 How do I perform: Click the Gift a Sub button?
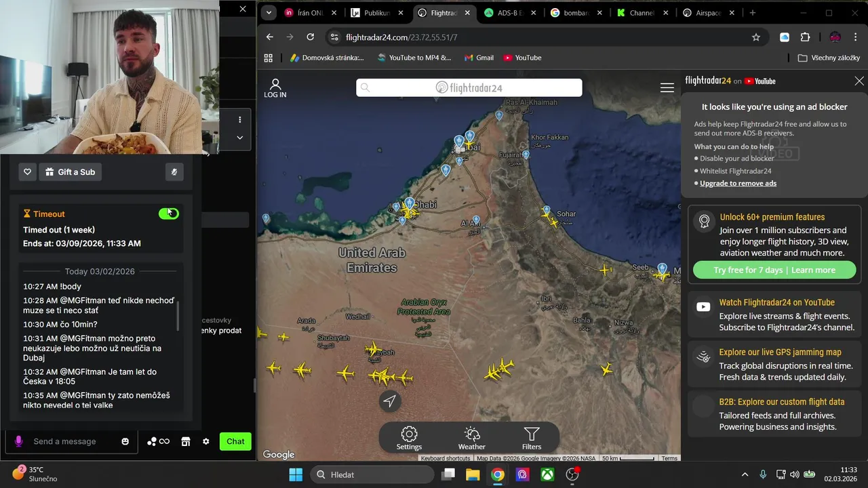(70, 172)
